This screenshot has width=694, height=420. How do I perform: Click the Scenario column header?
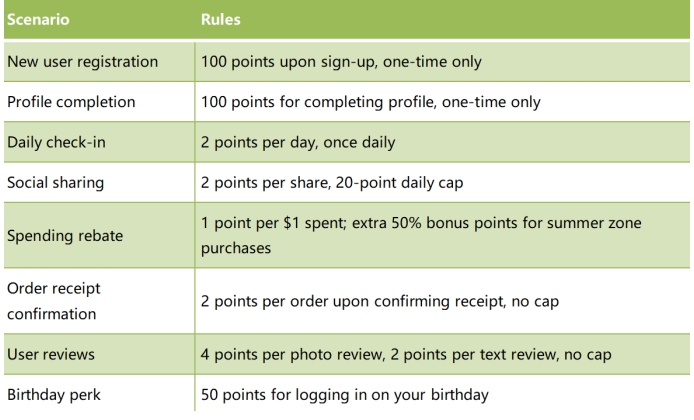tap(38, 19)
